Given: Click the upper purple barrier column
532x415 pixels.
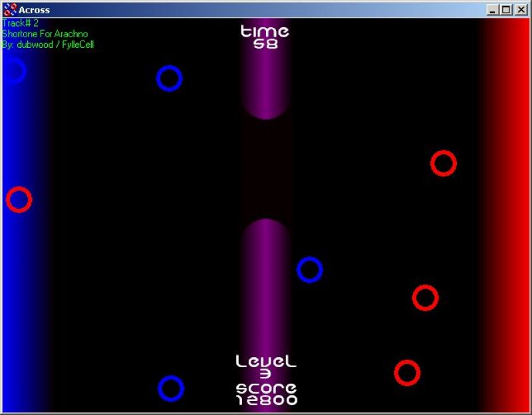Looking at the screenshot, I should pos(266,69).
